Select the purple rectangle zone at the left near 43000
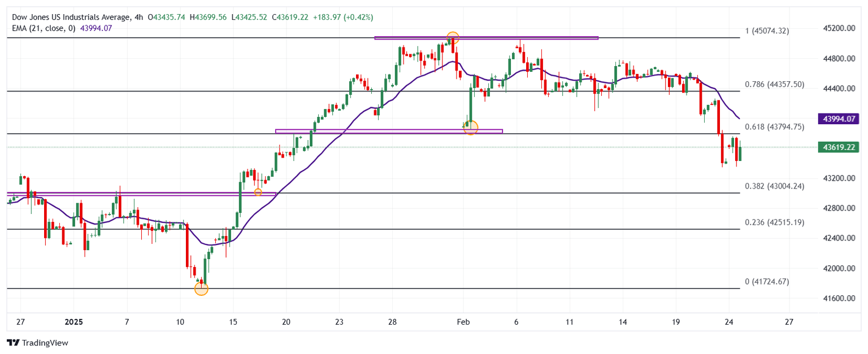 [x=141, y=194]
